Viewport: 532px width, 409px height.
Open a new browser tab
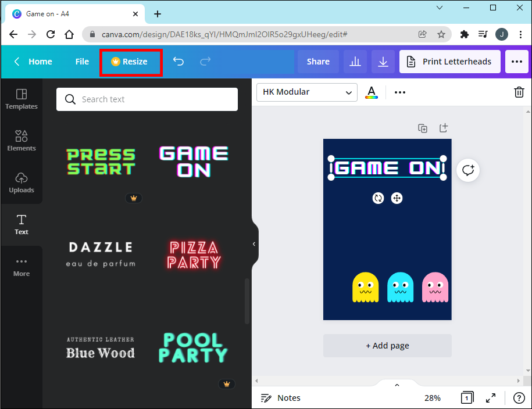pyautogui.click(x=158, y=14)
